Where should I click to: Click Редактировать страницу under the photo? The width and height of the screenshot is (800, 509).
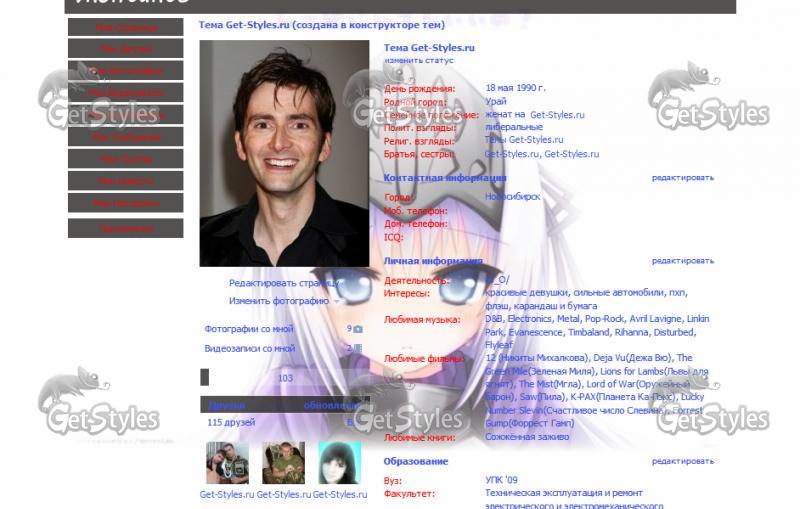(x=284, y=283)
